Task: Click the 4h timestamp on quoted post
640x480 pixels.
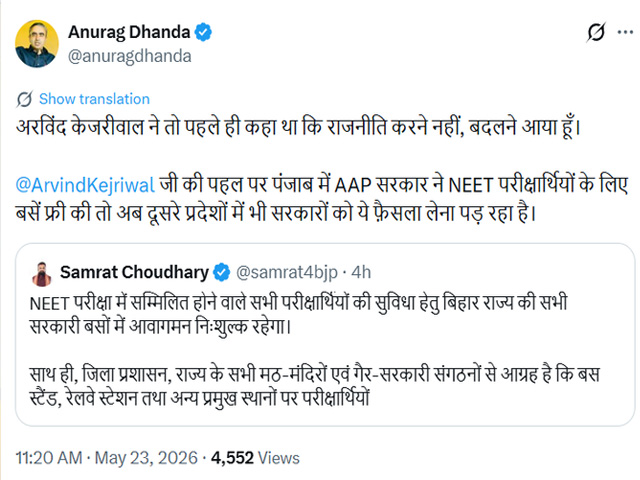Action: point(361,272)
